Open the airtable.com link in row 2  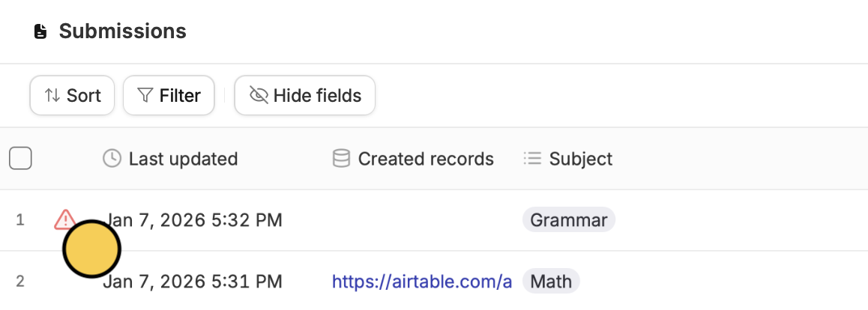(422, 282)
